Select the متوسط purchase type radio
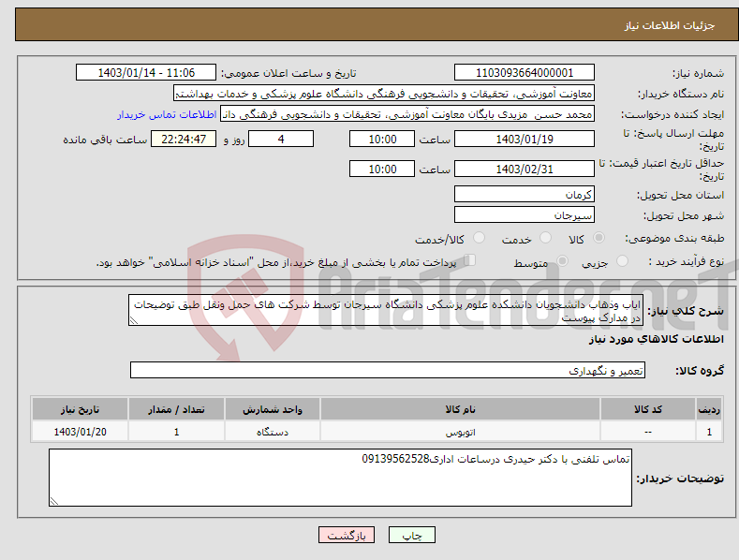 [x=562, y=261]
